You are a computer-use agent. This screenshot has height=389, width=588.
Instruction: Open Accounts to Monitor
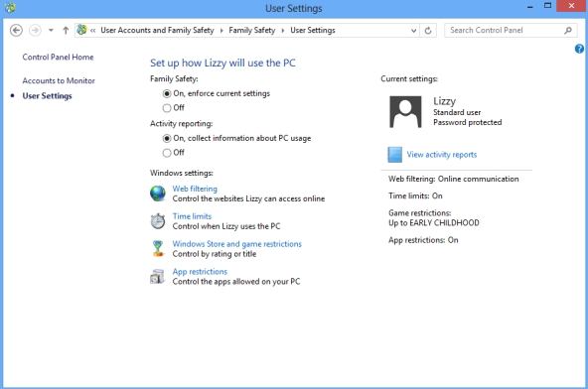pyautogui.click(x=59, y=80)
